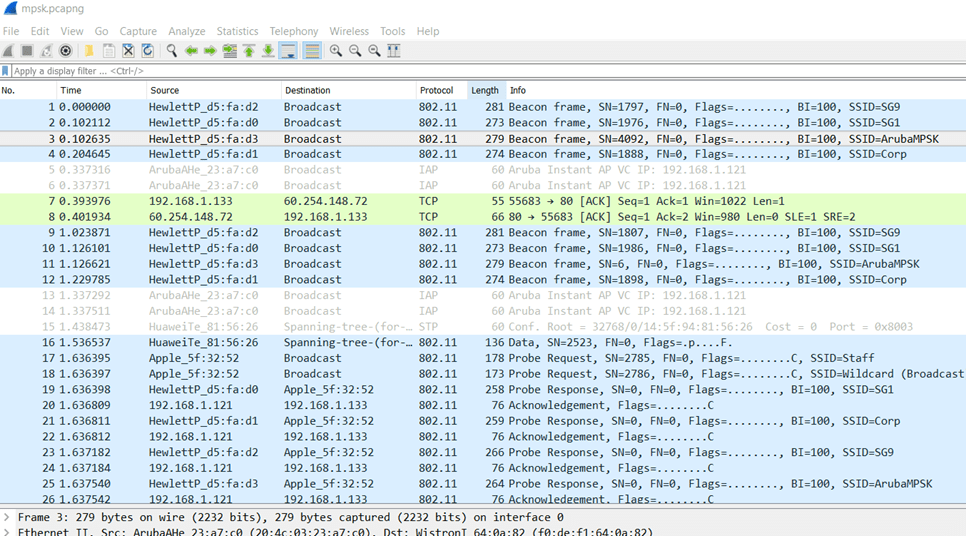966x536 pixels.
Task: Click the display filter input field
Action: tap(400, 71)
